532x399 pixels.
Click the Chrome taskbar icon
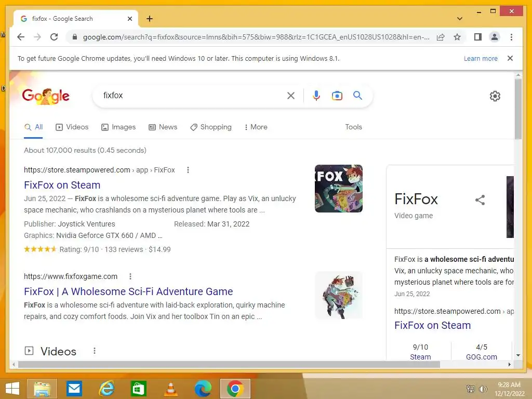pos(235,389)
